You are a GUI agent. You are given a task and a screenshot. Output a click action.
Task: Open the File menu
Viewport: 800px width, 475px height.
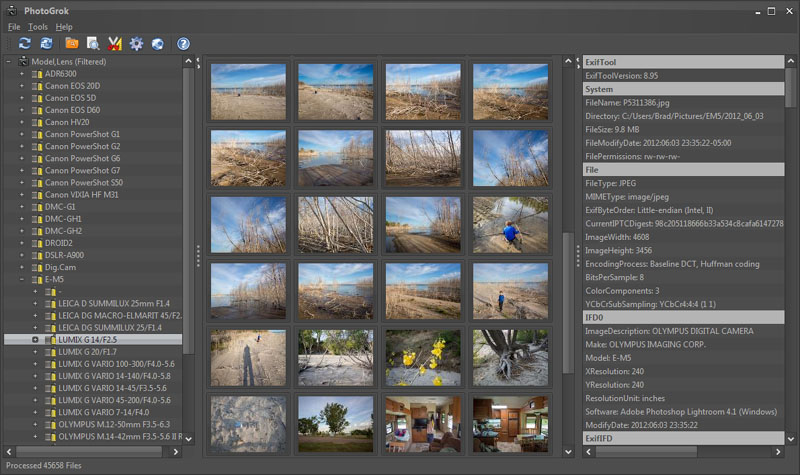14,27
